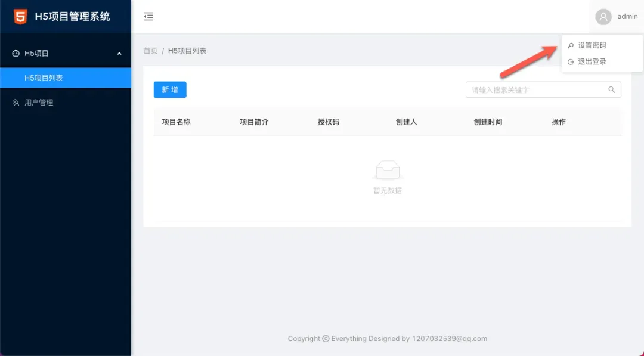The height and width of the screenshot is (356, 644).
Task: Click the key icon beside 设置密码
Action: pos(571,45)
